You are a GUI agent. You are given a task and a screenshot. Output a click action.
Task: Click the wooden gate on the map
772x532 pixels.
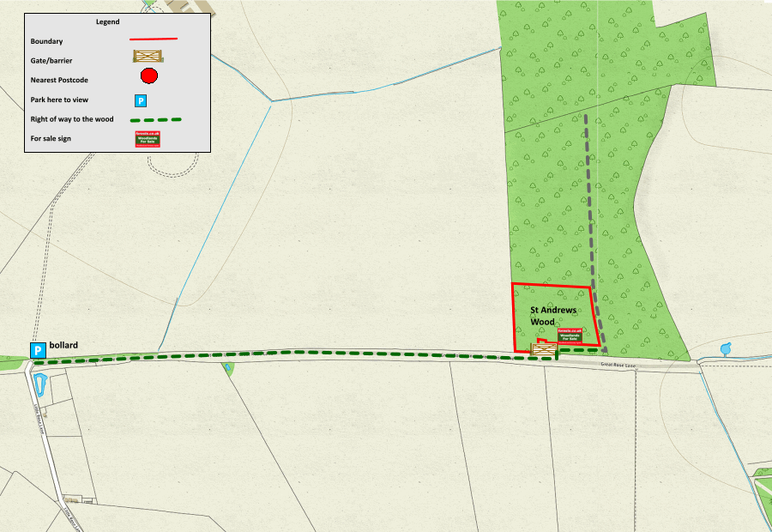544,350
